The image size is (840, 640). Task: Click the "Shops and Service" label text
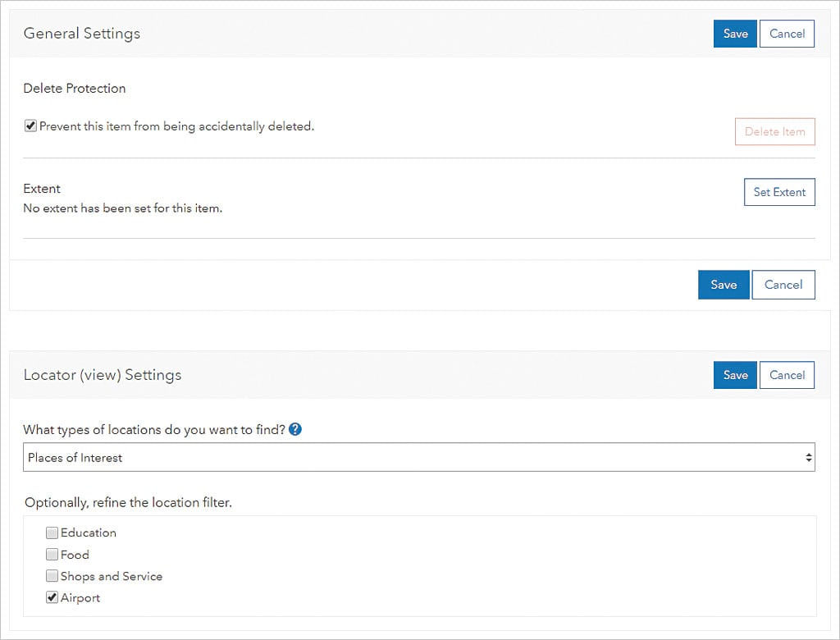tap(112, 576)
